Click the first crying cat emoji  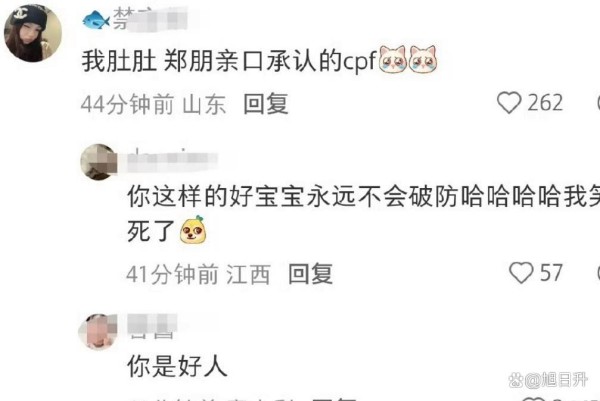pos(393,59)
